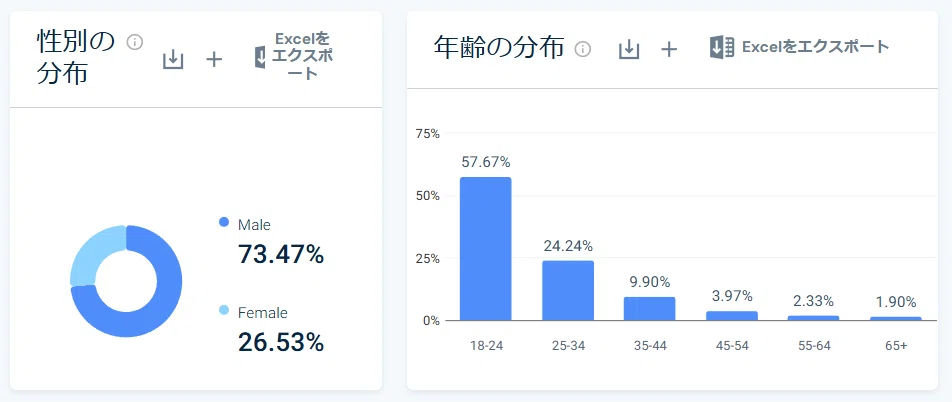This screenshot has height=402, width=952.
Task: Download the 年齢の分布 chart
Action: coord(629,49)
